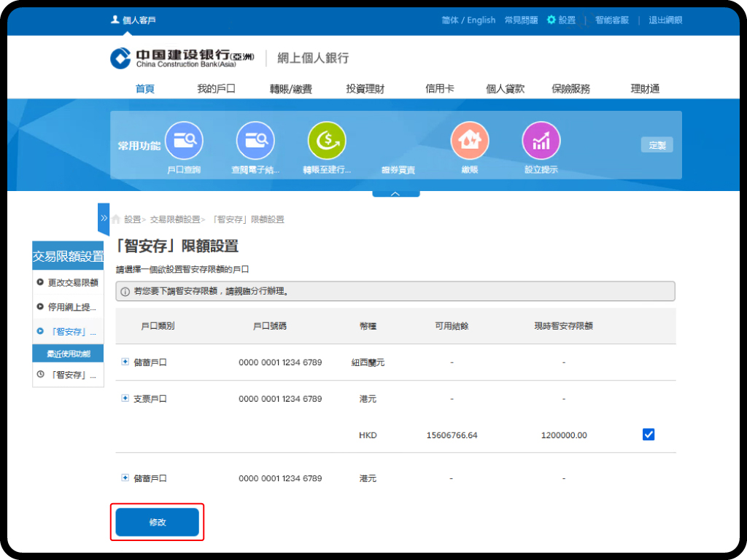Image resolution: width=747 pixels, height=560 pixels.
Task: Open the 投資理財 menu
Action: [365, 89]
